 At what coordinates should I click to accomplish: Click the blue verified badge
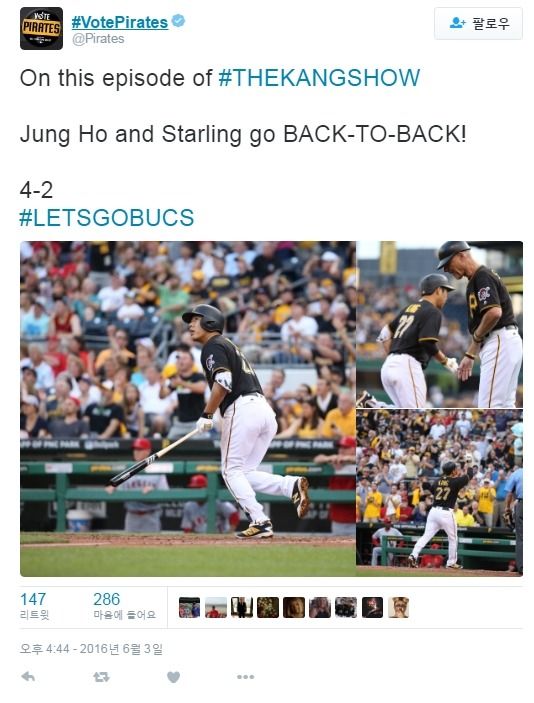(x=178, y=21)
